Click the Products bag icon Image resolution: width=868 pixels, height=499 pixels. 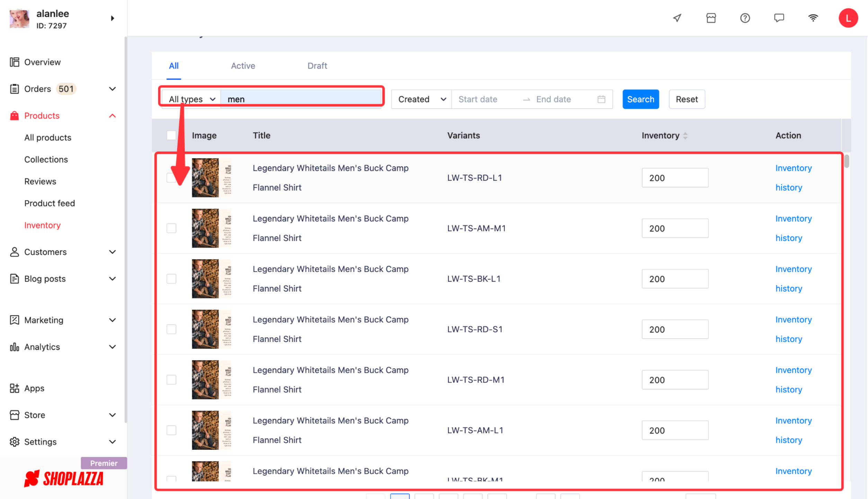coord(15,116)
